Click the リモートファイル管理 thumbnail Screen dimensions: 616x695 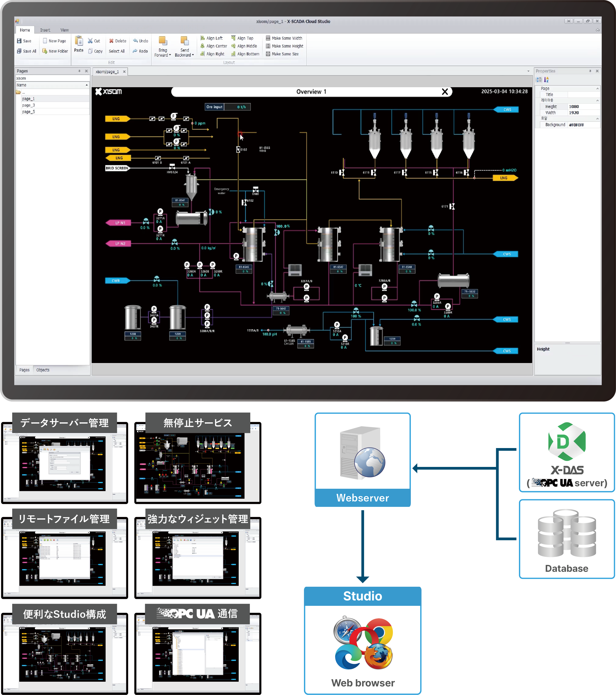pos(65,554)
